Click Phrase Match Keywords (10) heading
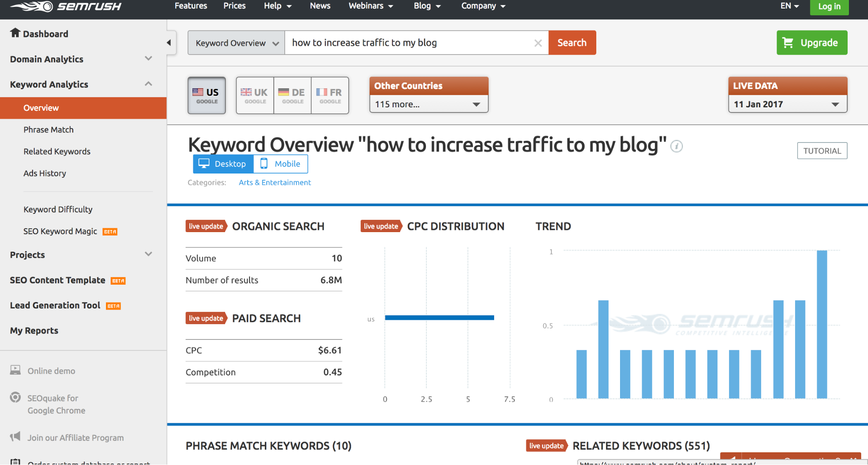Image resolution: width=868 pixels, height=465 pixels. pyautogui.click(x=269, y=446)
